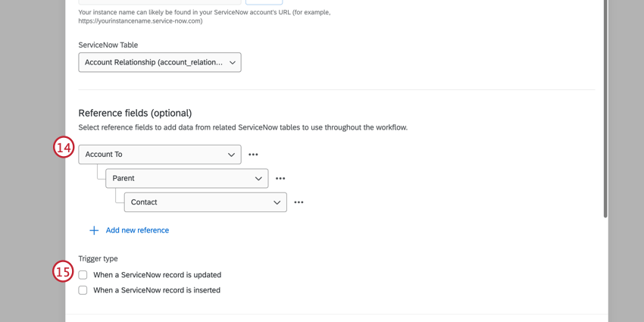
Task: Click the red step 15 marker
Action: 64,271
